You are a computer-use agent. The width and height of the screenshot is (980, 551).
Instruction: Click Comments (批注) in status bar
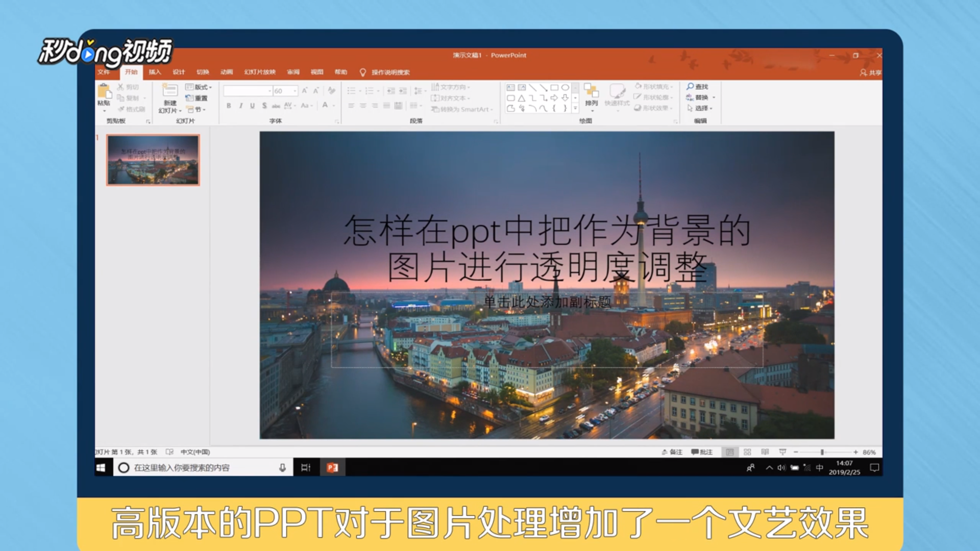702,452
